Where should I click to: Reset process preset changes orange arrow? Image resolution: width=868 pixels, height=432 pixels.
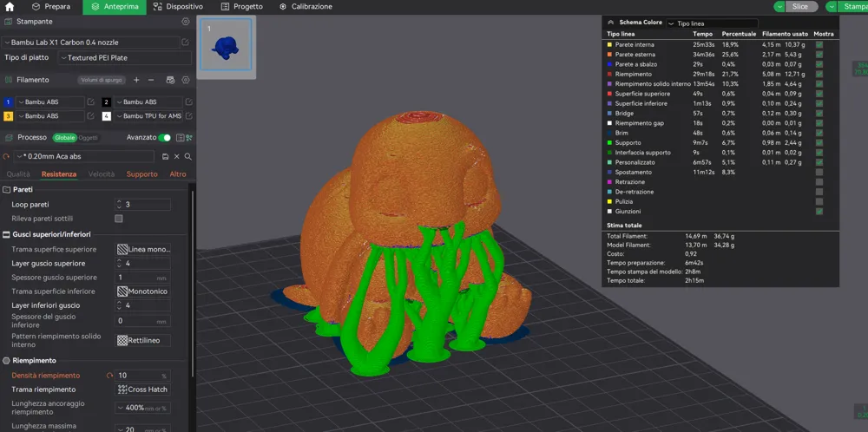(6, 156)
